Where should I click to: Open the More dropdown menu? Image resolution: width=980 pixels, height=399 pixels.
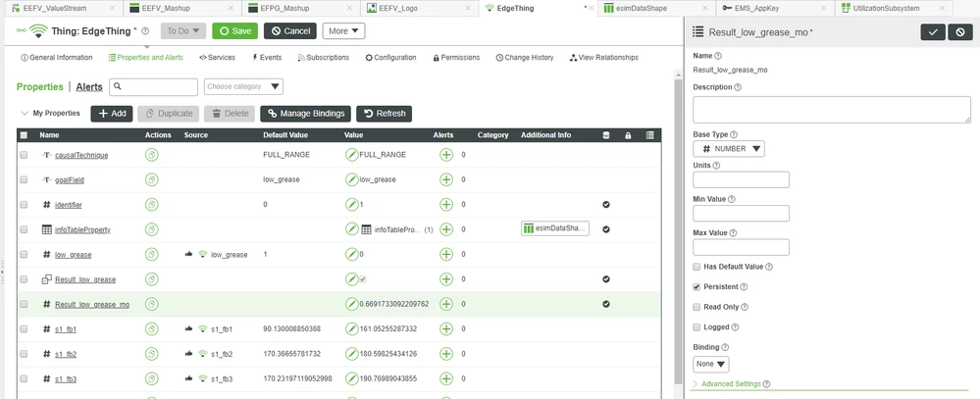tap(343, 31)
